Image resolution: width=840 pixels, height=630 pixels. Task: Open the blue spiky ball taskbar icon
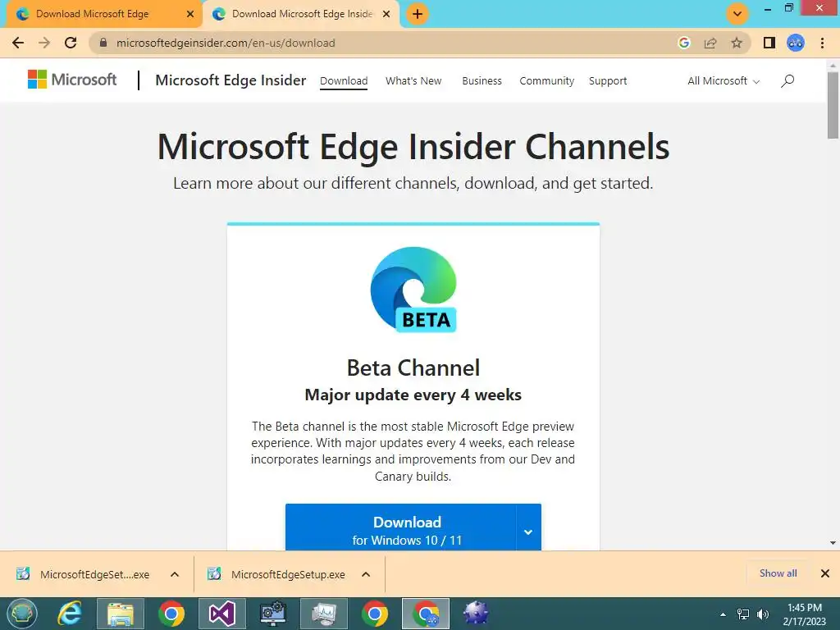point(476,614)
